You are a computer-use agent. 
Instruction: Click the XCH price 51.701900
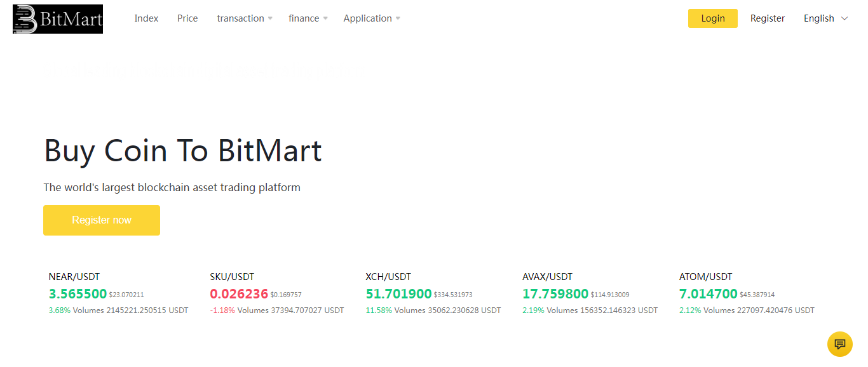coord(398,294)
